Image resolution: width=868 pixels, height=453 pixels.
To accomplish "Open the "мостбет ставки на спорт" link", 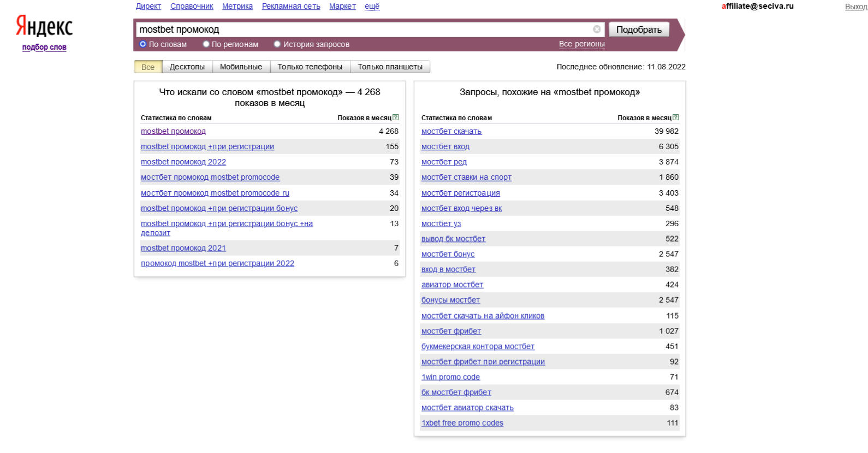I will tap(467, 177).
